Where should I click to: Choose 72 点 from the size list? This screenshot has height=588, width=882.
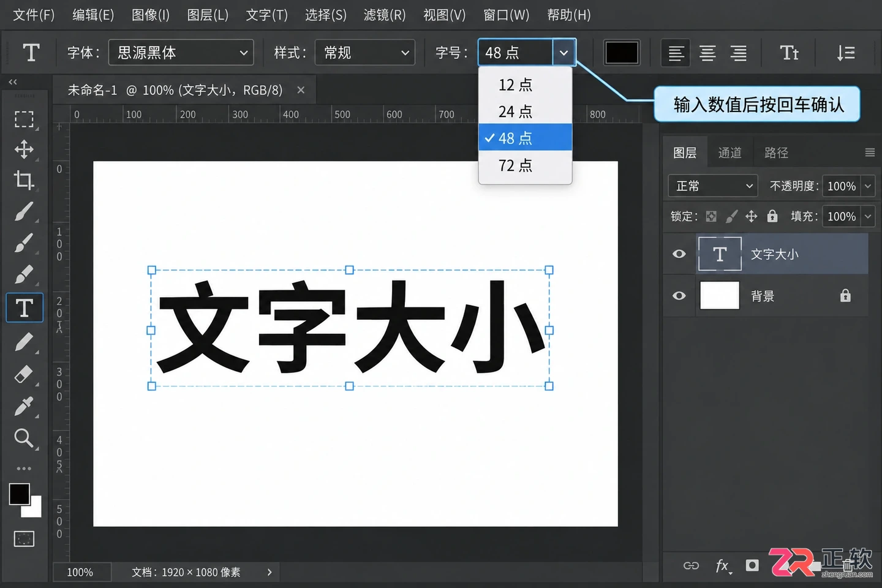pyautogui.click(x=525, y=165)
